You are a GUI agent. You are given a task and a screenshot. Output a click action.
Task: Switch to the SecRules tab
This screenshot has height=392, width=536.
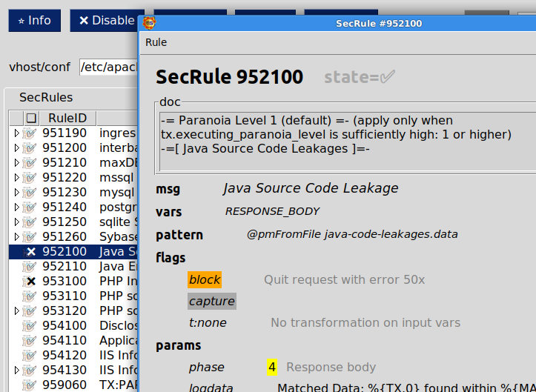pyautogui.click(x=46, y=97)
